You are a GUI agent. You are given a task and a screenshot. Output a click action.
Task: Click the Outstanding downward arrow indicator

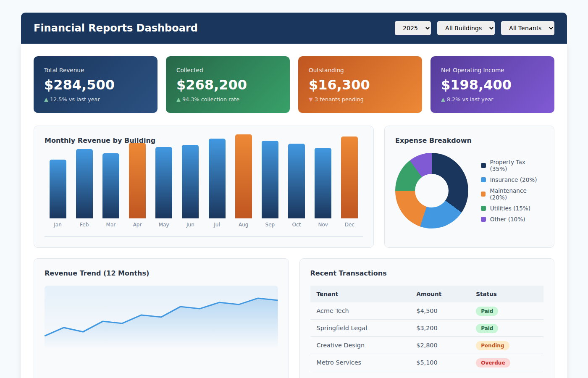(311, 100)
